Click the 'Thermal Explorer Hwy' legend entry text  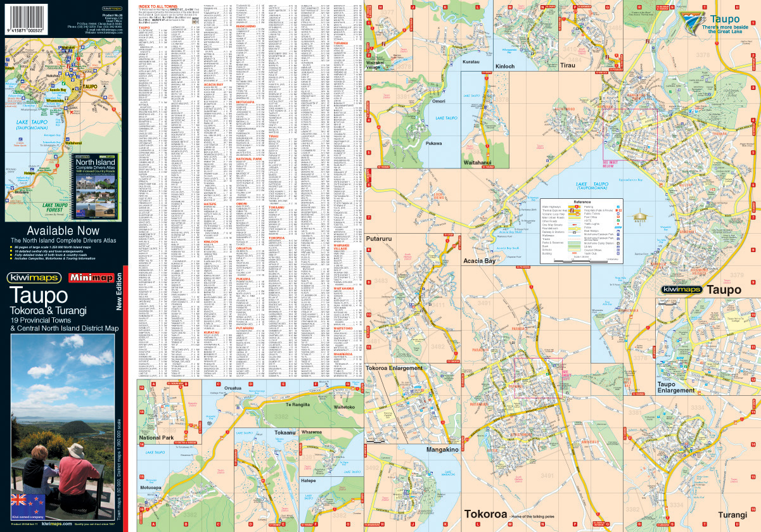click(x=554, y=210)
